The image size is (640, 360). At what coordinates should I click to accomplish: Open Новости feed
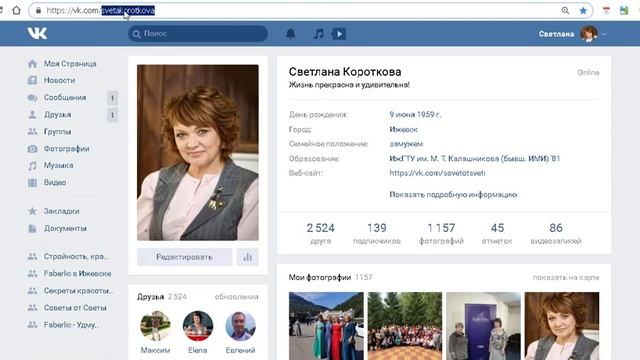(x=59, y=80)
